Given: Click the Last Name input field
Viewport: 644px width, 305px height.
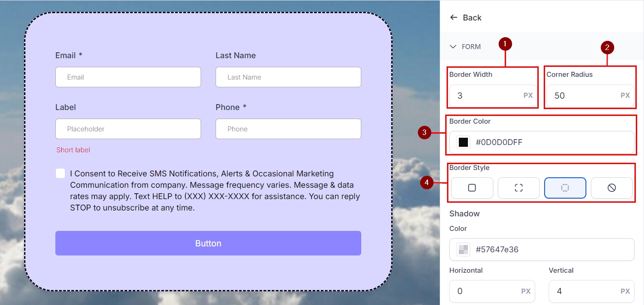Looking at the screenshot, I should pos(288,77).
